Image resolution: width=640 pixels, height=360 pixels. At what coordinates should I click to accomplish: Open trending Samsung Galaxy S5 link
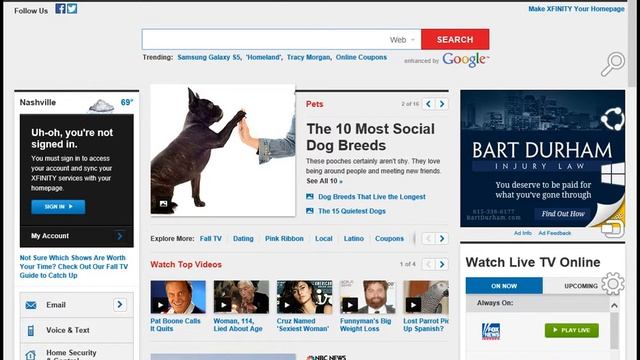209,57
